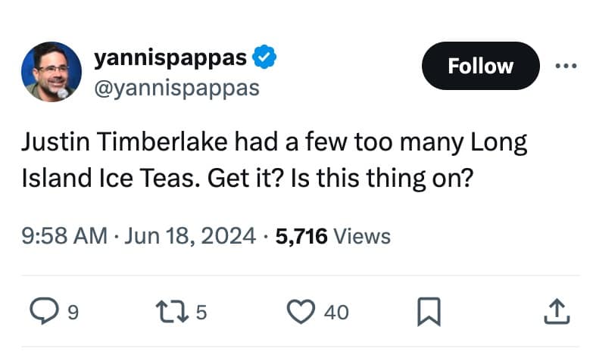Like the tweet with the heart icon
The height and width of the screenshot is (364, 593).
[303, 311]
